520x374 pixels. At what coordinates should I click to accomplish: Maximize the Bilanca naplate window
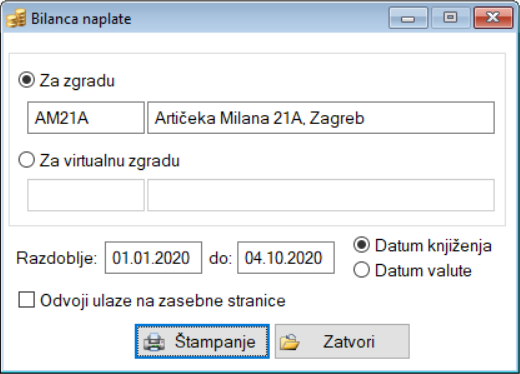tap(450, 18)
